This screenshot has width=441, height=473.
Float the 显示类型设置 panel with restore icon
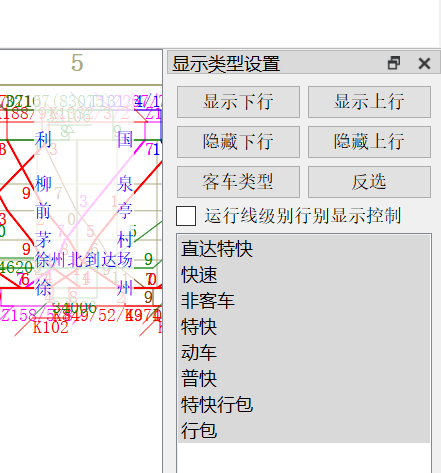tap(394, 63)
